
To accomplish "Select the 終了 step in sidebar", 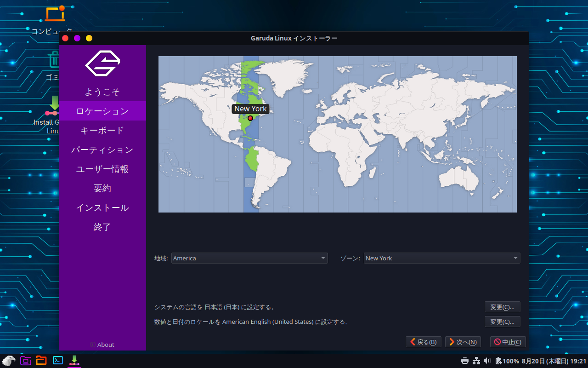I will point(102,227).
